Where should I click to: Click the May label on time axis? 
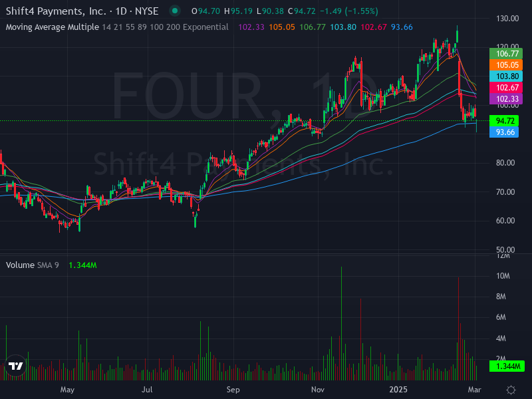click(67, 390)
